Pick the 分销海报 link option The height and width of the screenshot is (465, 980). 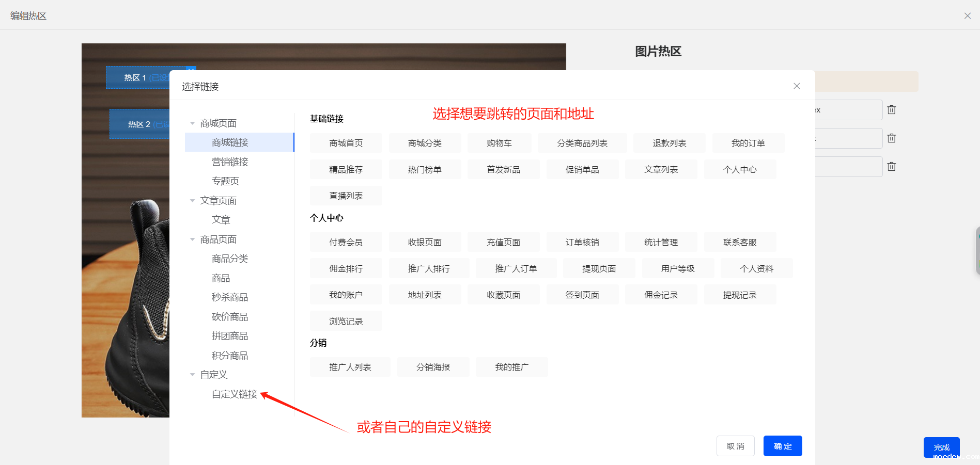click(433, 367)
